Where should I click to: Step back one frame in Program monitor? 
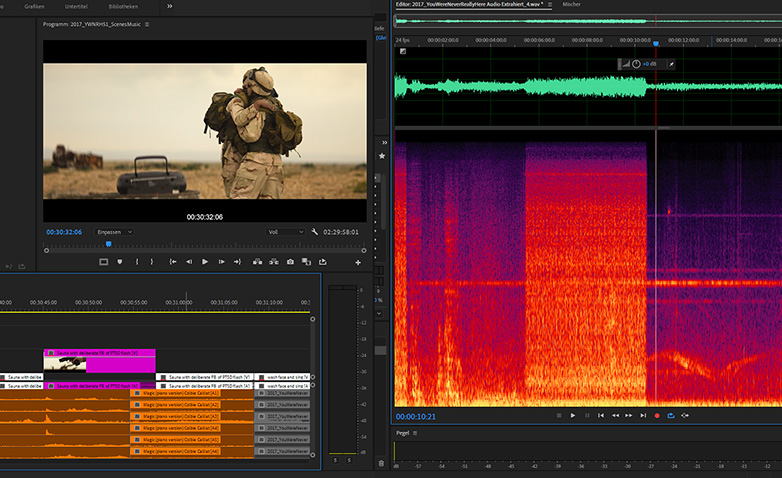tap(189, 262)
